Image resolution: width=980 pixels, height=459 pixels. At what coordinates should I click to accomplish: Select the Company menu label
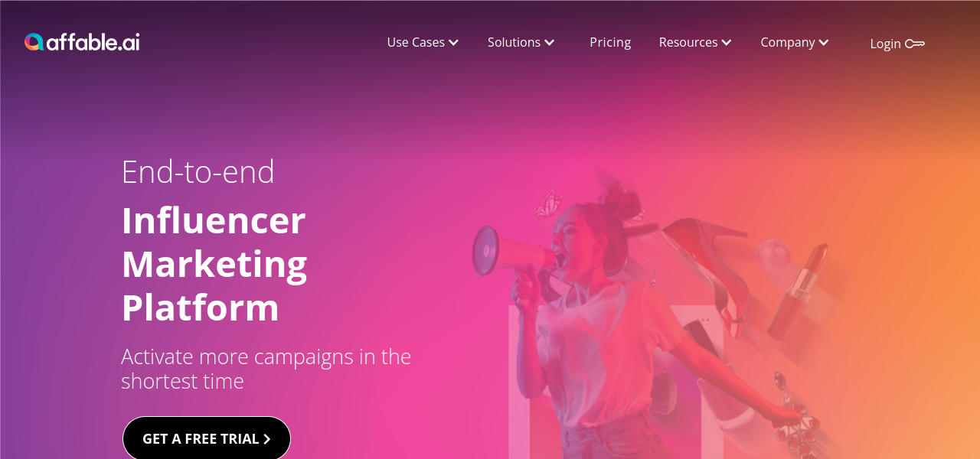[x=788, y=43]
